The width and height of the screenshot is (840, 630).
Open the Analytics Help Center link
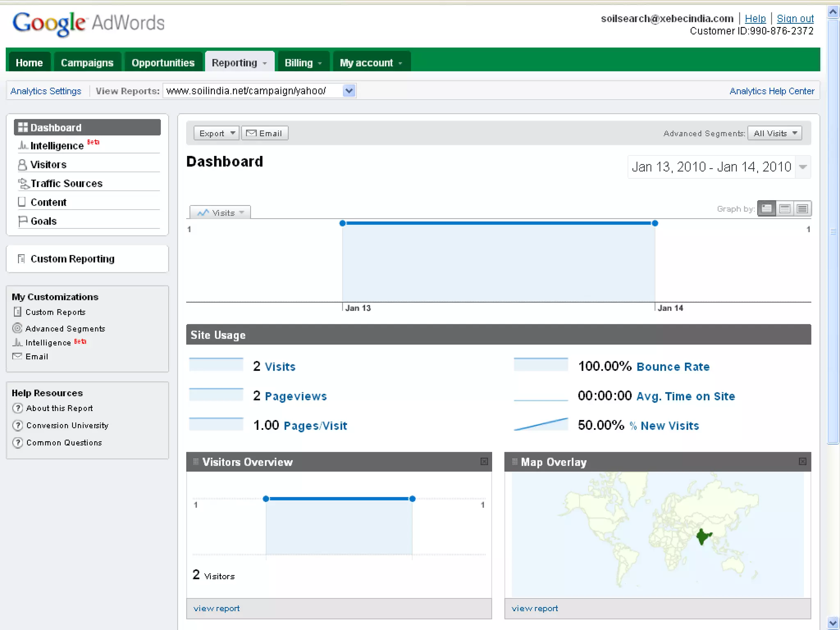(x=772, y=91)
